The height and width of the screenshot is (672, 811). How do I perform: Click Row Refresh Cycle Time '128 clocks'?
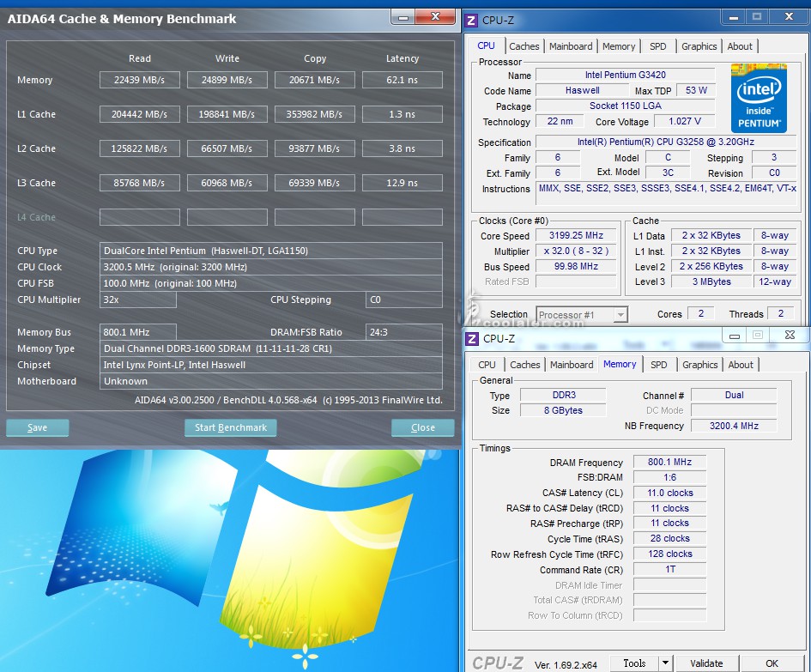coord(669,554)
